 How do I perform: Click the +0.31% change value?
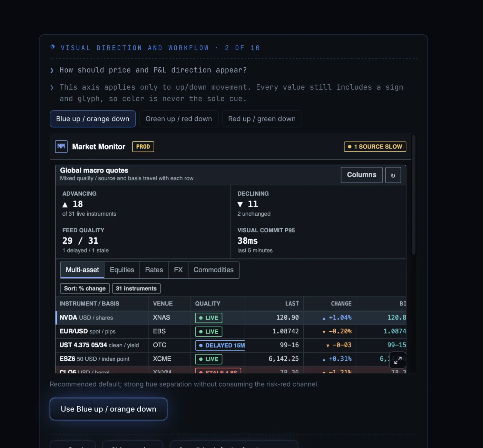[340, 359]
